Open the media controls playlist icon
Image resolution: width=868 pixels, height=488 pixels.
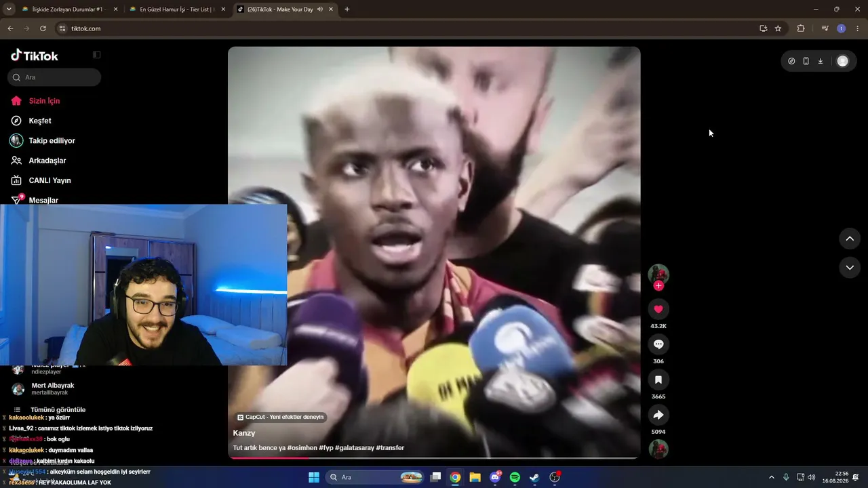coord(825,28)
